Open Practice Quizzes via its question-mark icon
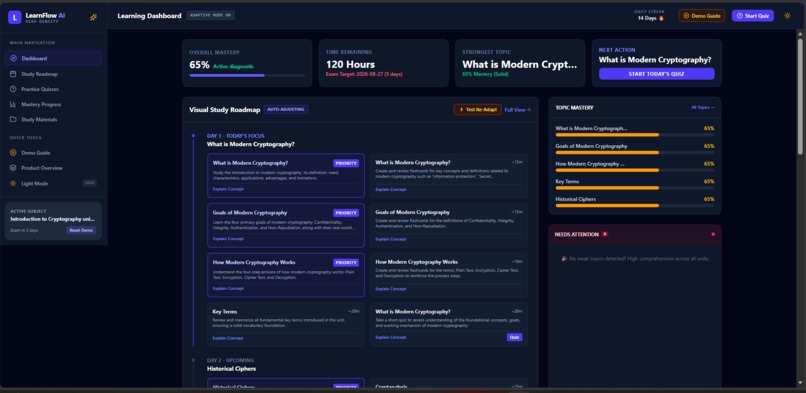806x393 pixels. pyautogui.click(x=13, y=89)
